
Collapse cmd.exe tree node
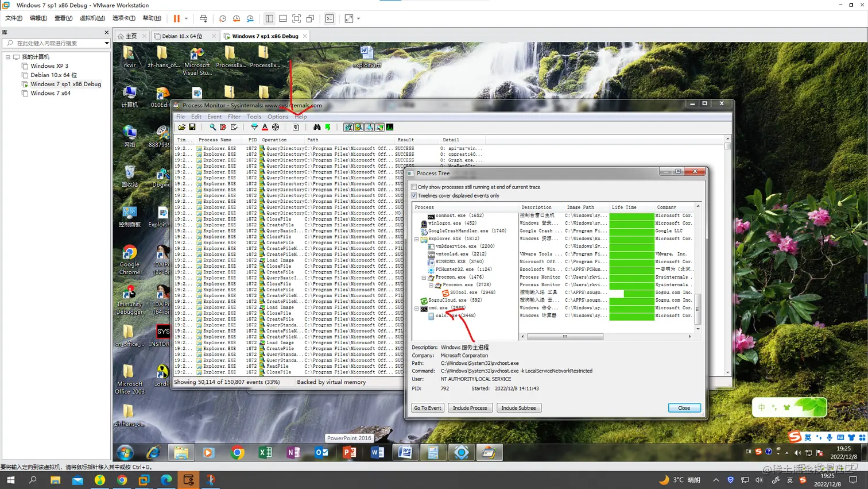point(417,308)
